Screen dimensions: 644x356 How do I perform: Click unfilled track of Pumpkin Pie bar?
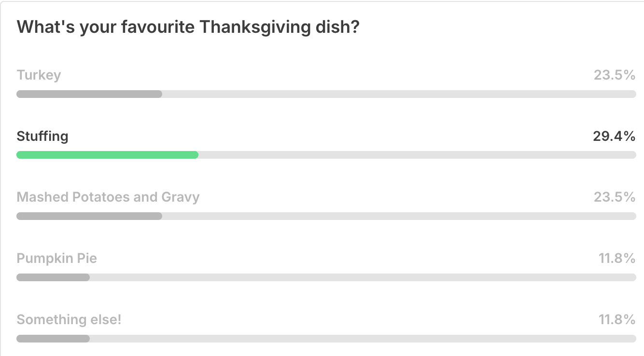363,277
